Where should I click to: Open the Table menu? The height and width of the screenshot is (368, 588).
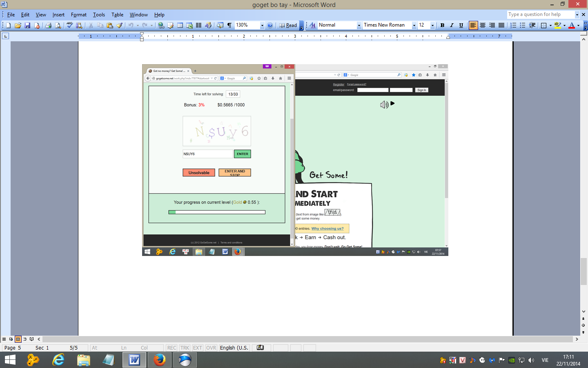coord(117,15)
